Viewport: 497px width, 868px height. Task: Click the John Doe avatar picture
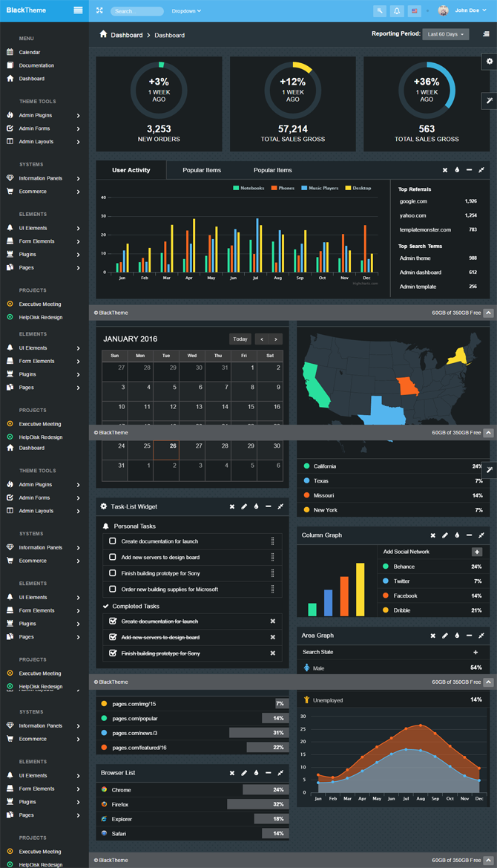coord(443,10)
